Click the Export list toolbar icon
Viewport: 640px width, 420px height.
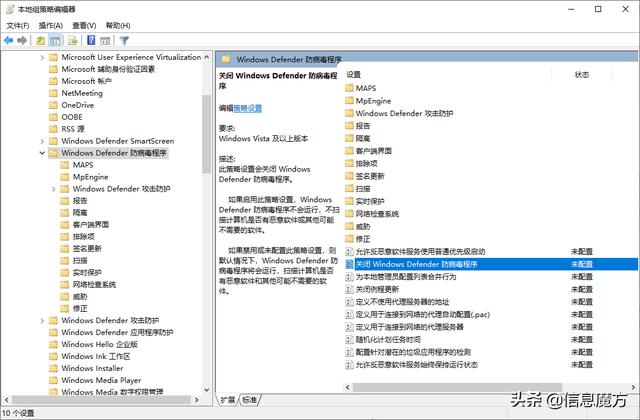73,40
